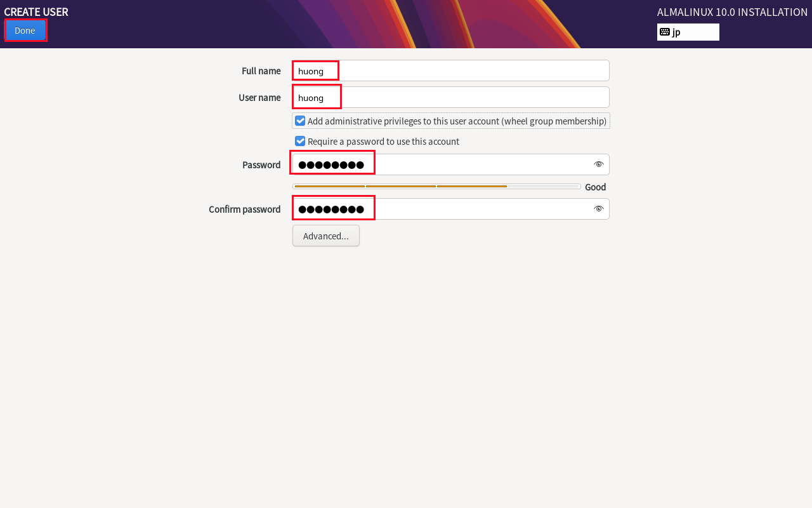Click the CREATE USER heading
This screenshot has width=812, height=508.
coord(36,11)
